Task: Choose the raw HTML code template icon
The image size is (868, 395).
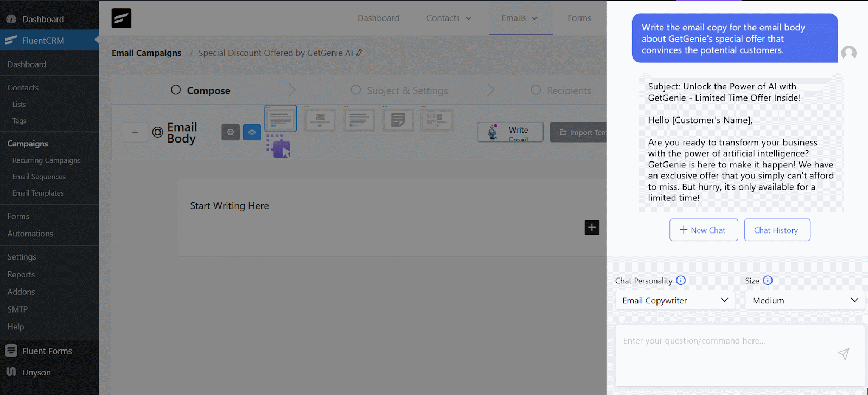Action: [x=437, y=120]
